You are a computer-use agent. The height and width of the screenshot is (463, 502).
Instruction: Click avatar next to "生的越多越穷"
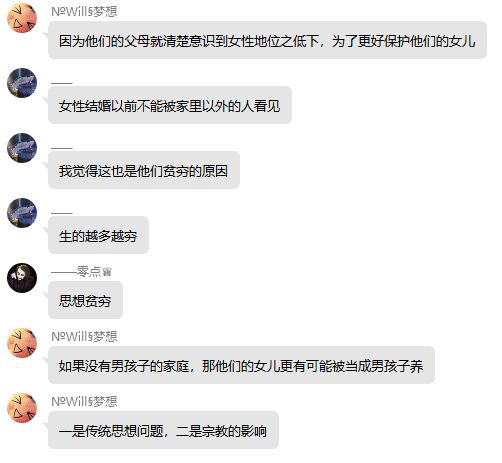(x=22, y=213)
